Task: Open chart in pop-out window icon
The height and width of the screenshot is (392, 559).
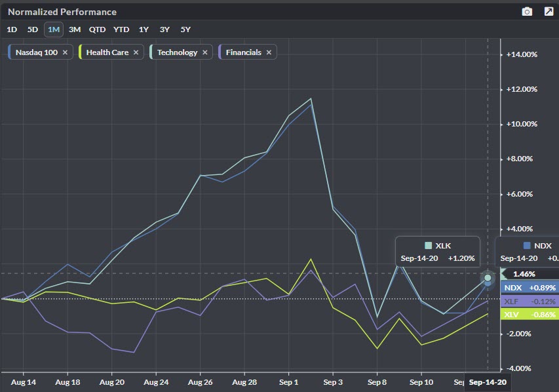Action: 549,12
